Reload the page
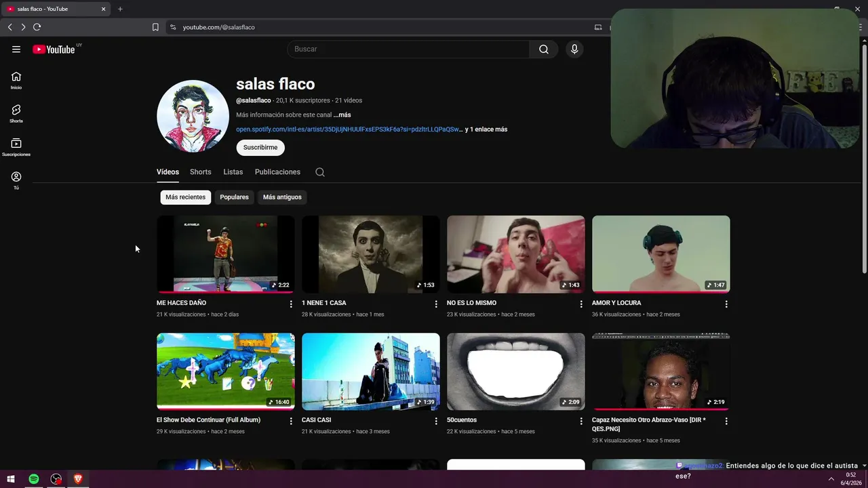 pyautogui.click(x=37, y=27)
